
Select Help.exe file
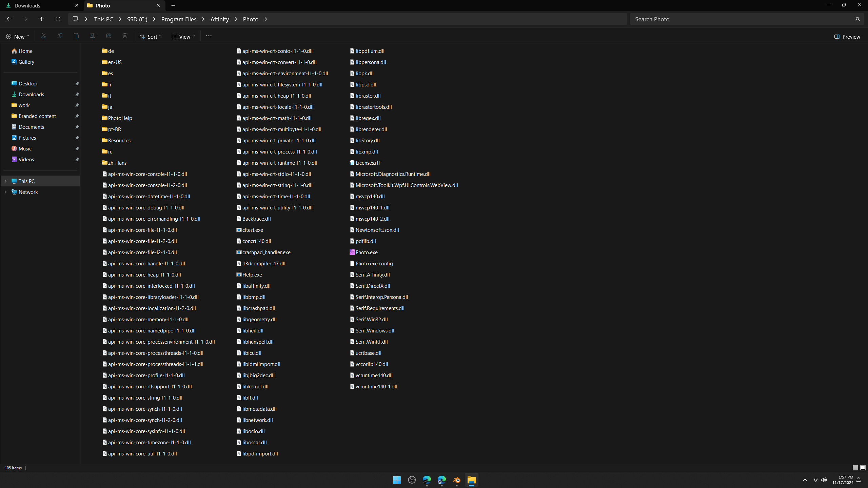[x=249, y=274]
